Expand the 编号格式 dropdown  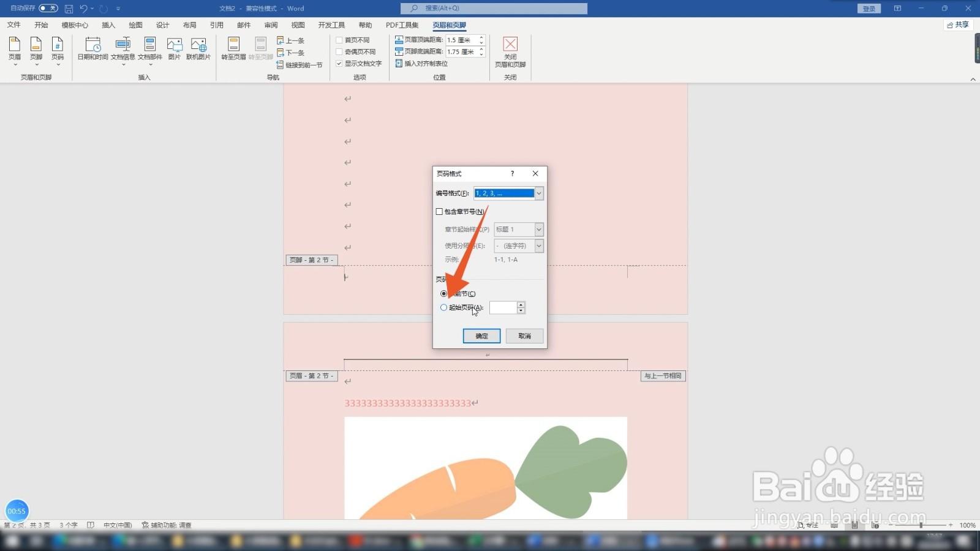tap(539, 193)
